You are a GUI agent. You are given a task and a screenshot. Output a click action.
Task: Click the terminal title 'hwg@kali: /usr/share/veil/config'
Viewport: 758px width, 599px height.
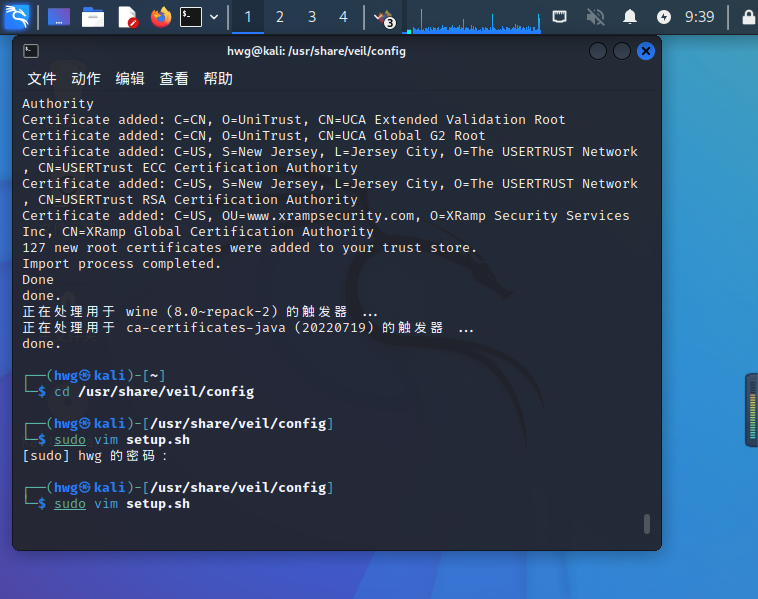[316, 51]
